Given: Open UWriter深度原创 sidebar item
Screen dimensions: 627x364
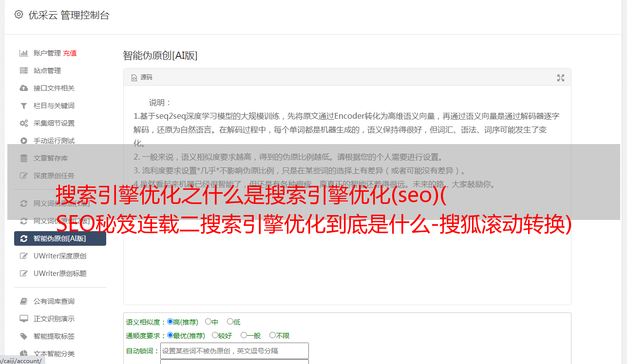Looking at the screenshot, I should [x=60, y=256].
